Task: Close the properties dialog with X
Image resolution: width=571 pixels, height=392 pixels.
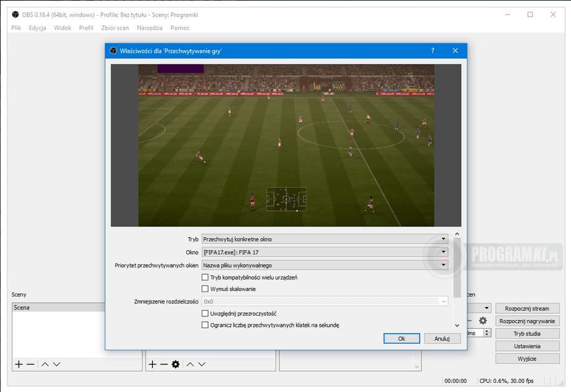Action: (x=455, y=51)
